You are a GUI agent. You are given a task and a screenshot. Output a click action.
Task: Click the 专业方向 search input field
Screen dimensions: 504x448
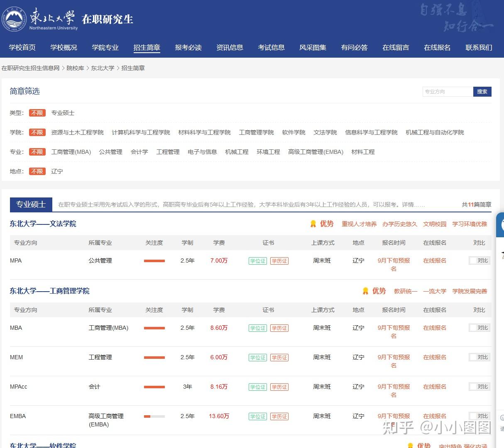click(448, 92)
